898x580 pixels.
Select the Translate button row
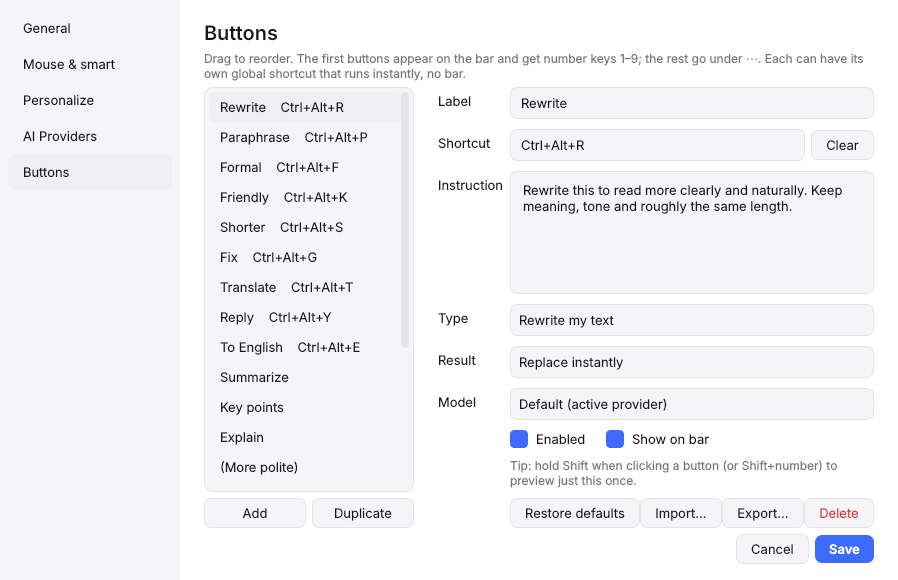(x=304, y=287)
